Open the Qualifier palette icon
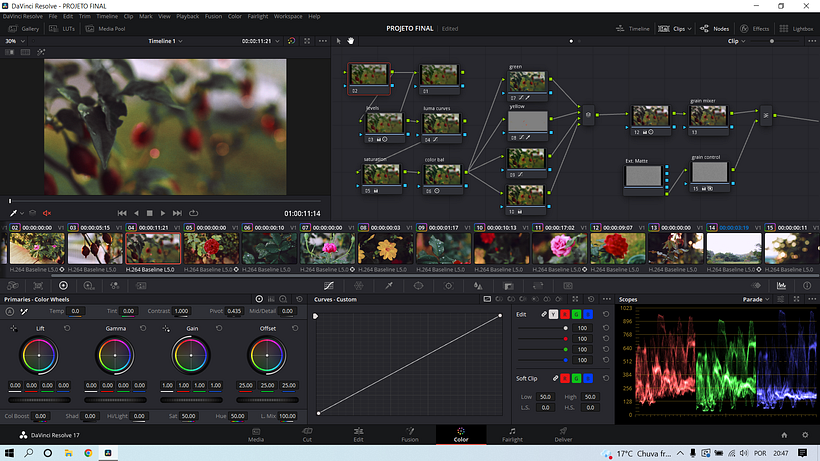 tap(389, 286)
